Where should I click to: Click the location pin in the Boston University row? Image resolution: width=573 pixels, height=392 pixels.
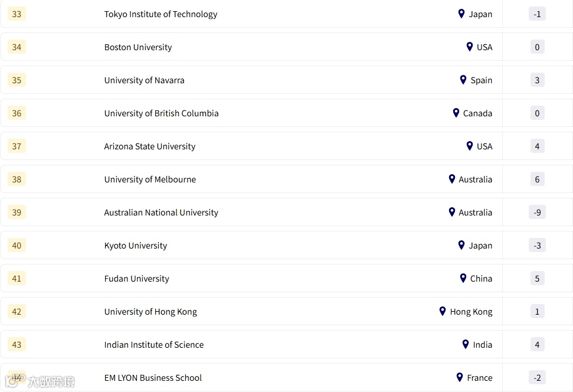[x=470, y=47]
